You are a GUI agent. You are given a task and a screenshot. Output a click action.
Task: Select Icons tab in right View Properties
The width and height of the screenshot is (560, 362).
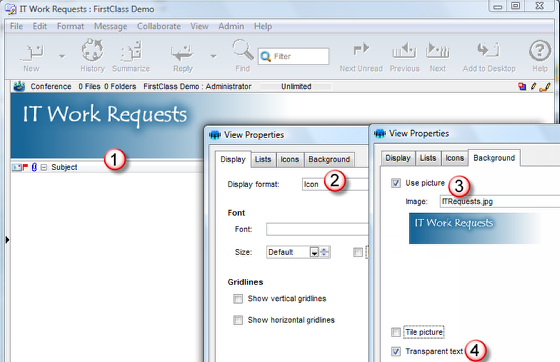point(455,158)
